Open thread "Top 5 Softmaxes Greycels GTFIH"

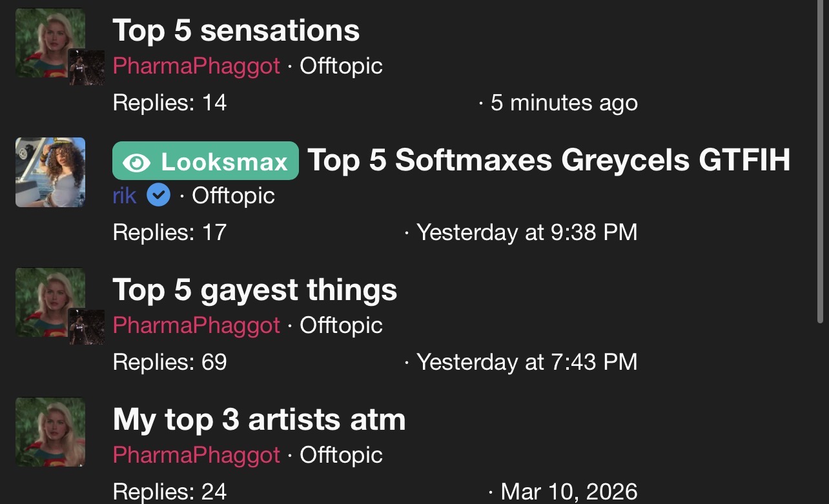549,160
